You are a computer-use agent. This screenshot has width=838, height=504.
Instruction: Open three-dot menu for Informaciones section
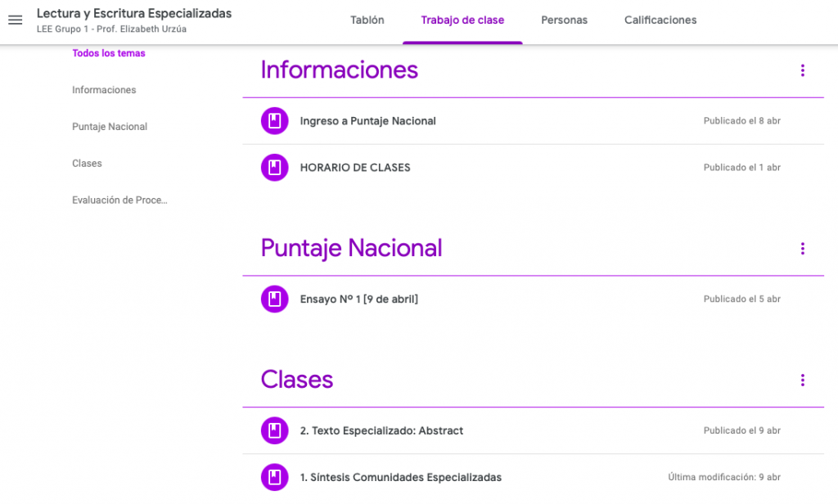(802, 70)
